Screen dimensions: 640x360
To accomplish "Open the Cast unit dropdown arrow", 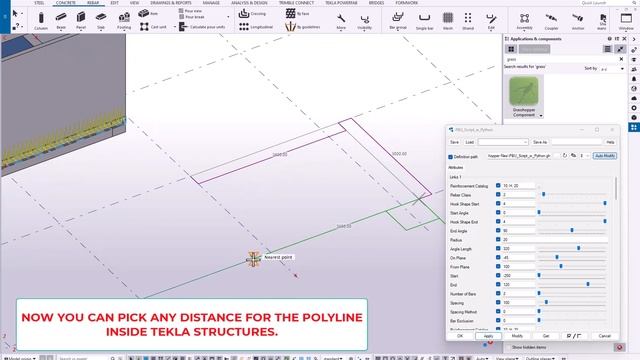I will click(x=175, y=27).
